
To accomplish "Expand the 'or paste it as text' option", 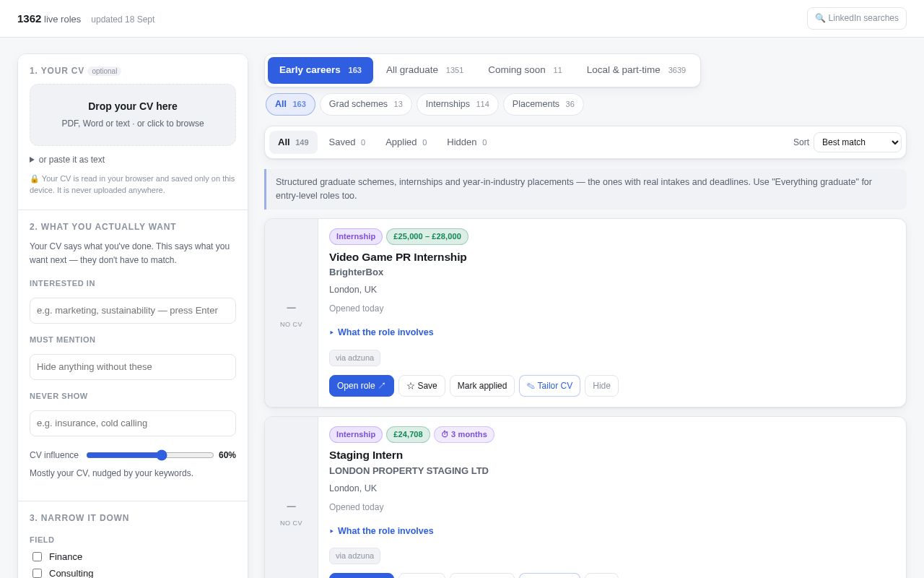I will pyautogui.click(x=67, y=160).
